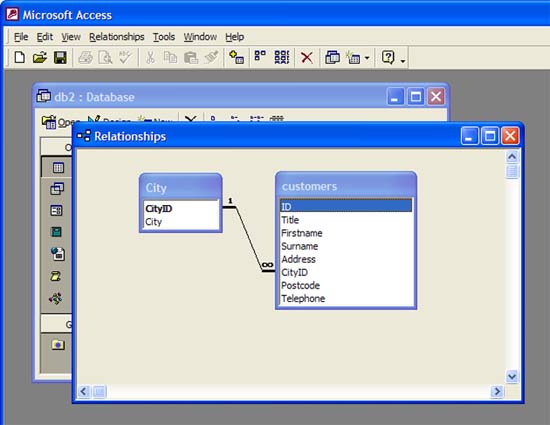
Task: Select Telephone field in customers table
Action: tap(346, 298)
